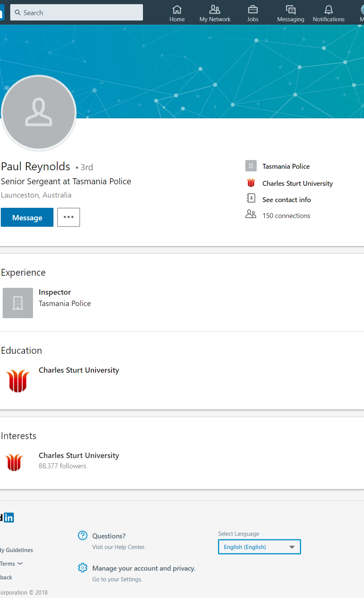Expand the Terms menu in footer

click(x=11, y=564)
